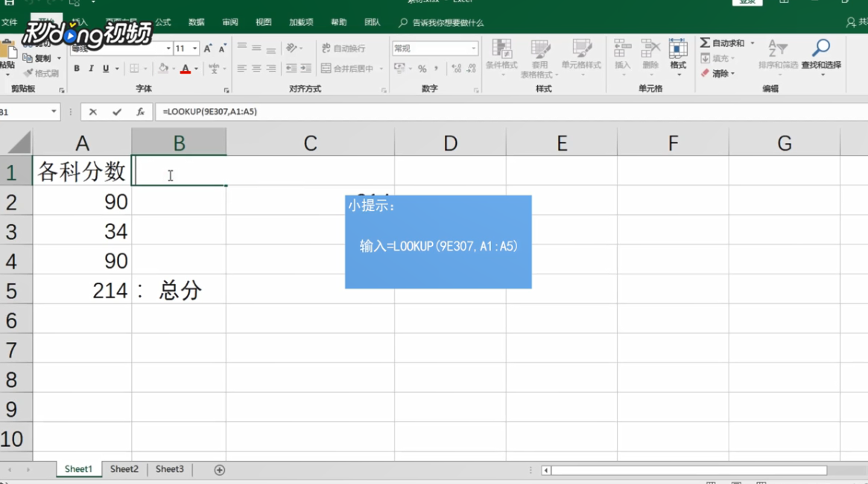Click the 清除 clear button
868x484 pixels.
717,73
